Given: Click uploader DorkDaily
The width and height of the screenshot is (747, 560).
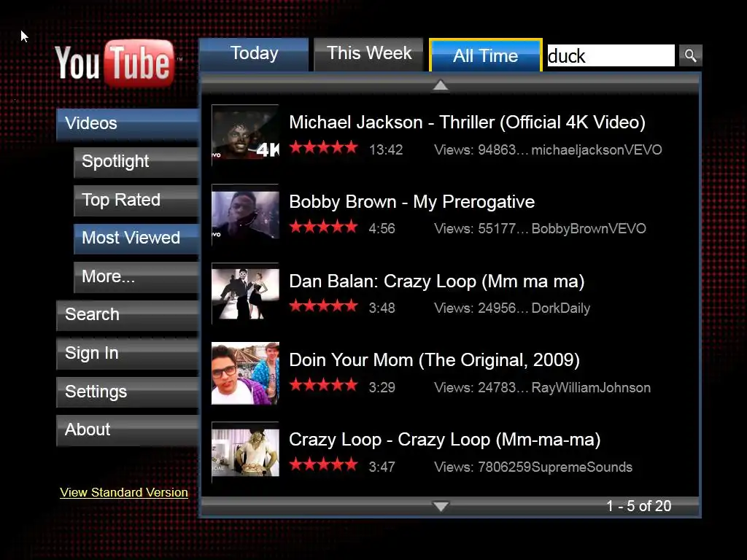Looking at the screenshot, I should [561, 308].
